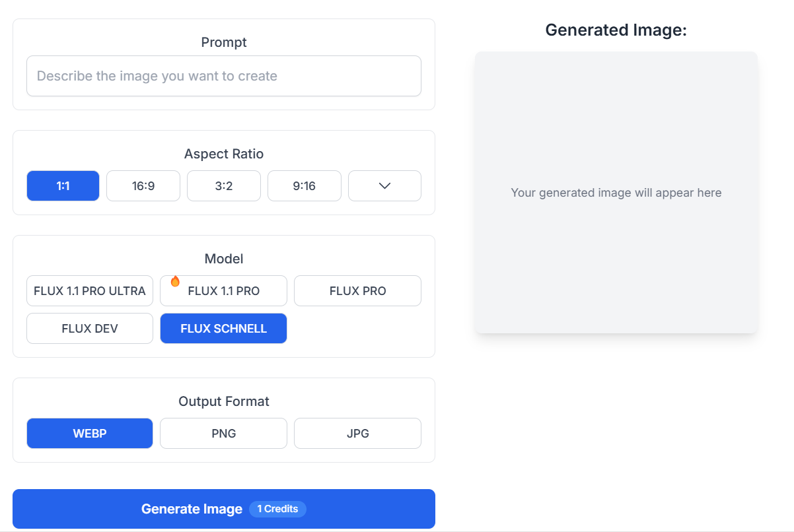The width and height of the screenshot is (794, 532).
Task: Click the Aspect Ratio section title
Action: [x=223, y=154]
